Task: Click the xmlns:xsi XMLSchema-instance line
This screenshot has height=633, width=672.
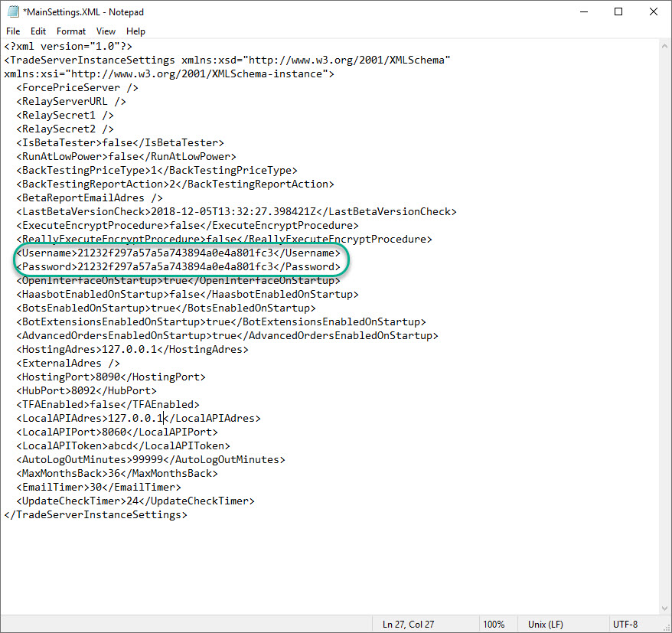Action: click(169, 73)
